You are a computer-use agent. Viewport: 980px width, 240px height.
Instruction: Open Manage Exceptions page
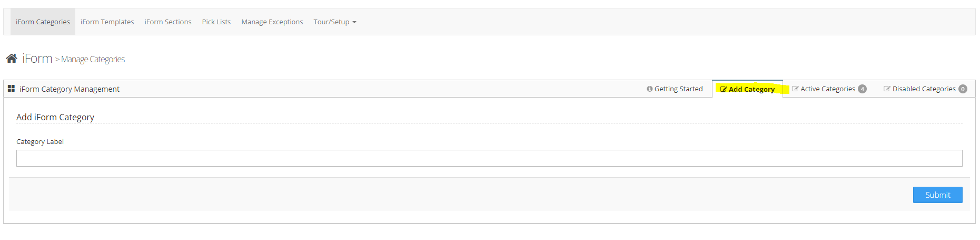click(x=272, y=22)
